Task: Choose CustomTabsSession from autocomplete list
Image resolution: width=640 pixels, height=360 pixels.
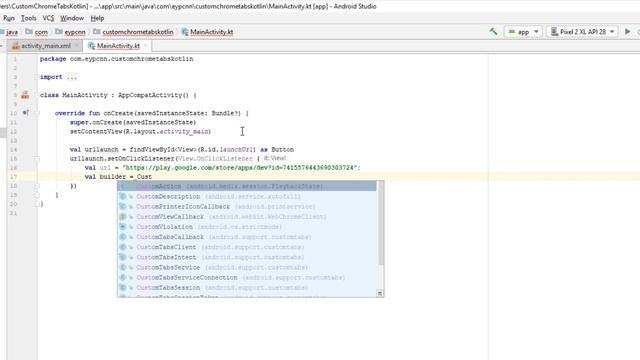Action: point(247,288)
